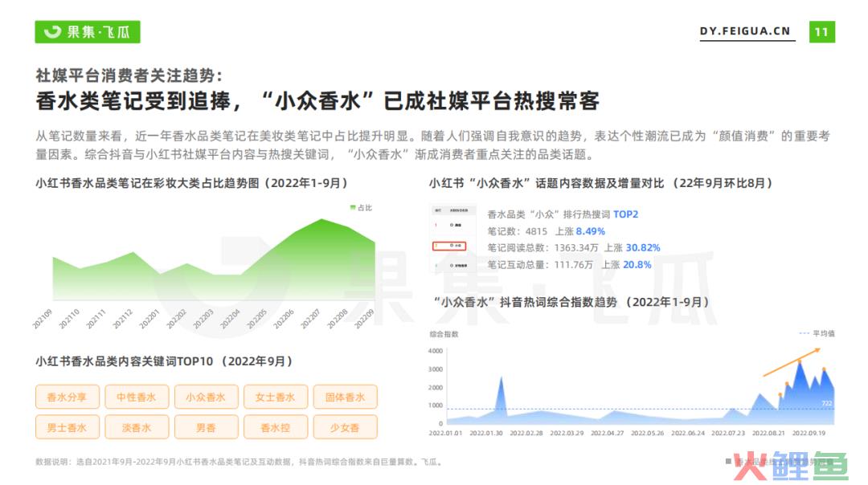
Task: Click the red-outlined row in ranking thumbnail
Action: [449, 246]
